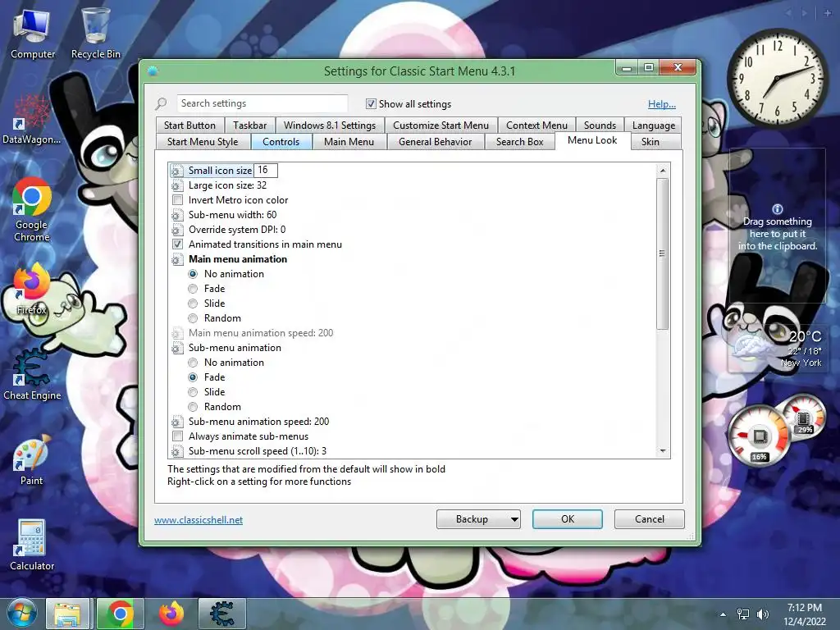Show hidden tray icons arrow
The width and height of the screenshot is (840, 630).
(x=724, y=614)
